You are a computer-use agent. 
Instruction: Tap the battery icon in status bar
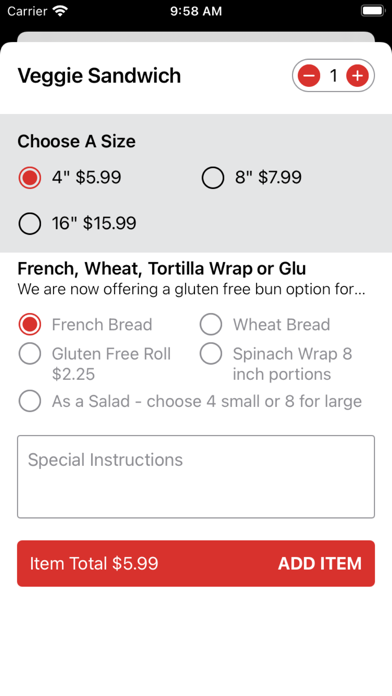[x=372, y=11]
